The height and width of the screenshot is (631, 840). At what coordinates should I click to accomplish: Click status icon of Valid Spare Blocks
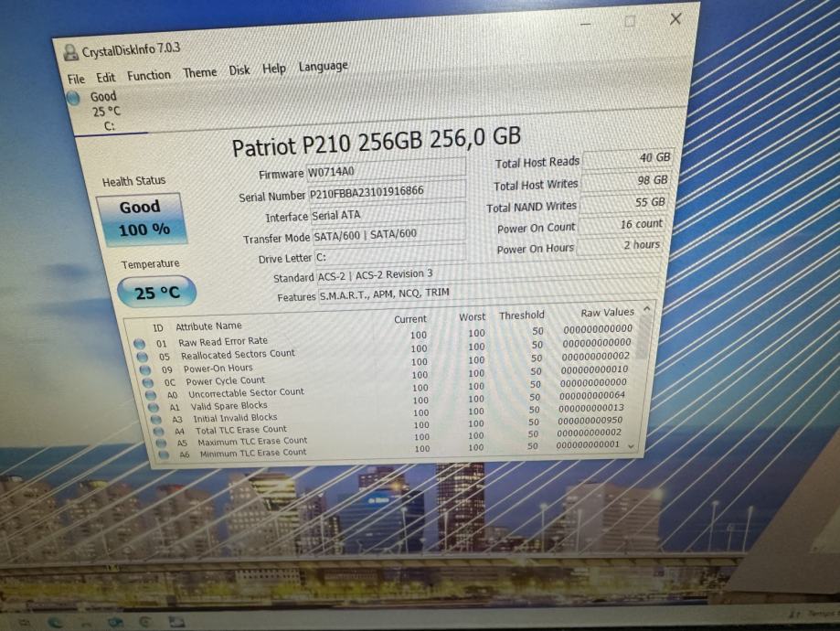coord(154,408)
